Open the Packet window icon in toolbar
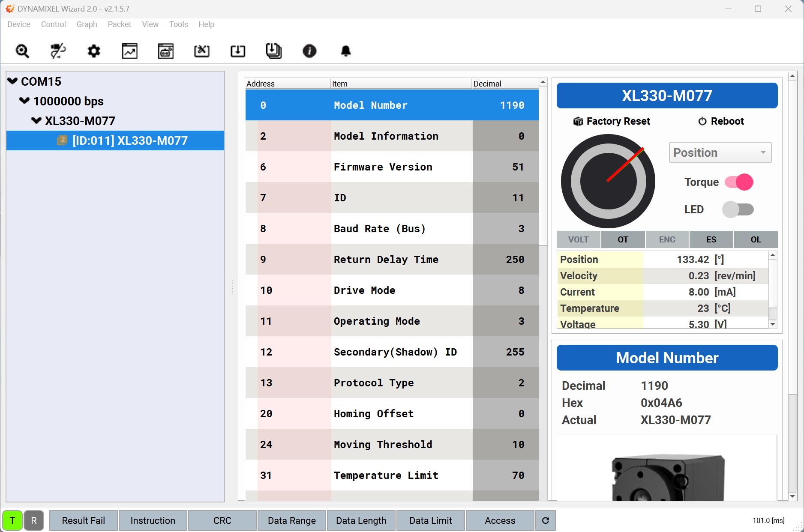804x532 pixels. (x=166, y=51)
